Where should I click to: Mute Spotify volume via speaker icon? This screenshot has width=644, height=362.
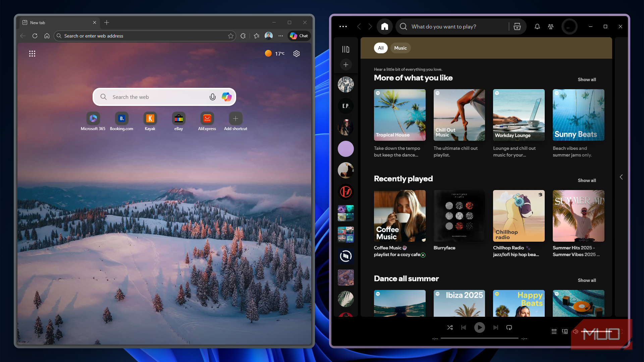point(576,331)
